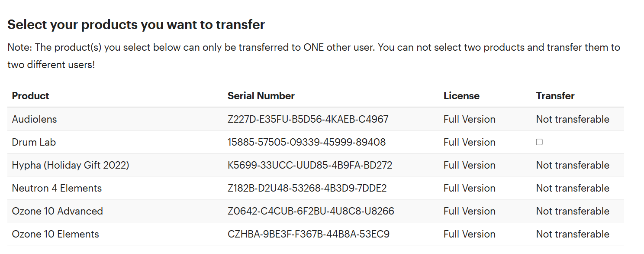Click the Neutron 4 Elements serial number
This screenshot has height=254, width=644.
(307, 188)
